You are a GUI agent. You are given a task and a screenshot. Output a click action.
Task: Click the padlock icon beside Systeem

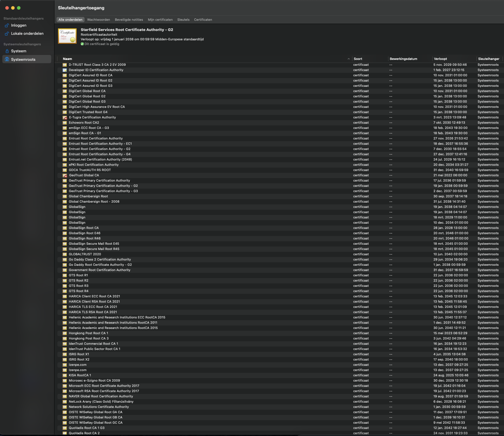(7, 51)
